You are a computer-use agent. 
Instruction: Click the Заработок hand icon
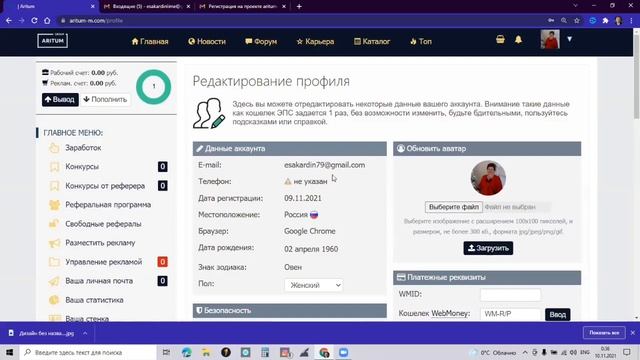(54, 148)
